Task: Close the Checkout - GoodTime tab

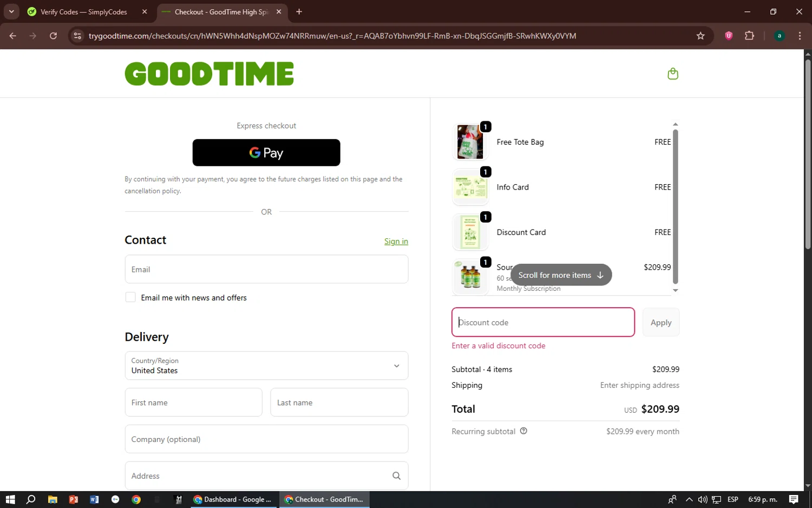Action: click(x=279, y=12)
